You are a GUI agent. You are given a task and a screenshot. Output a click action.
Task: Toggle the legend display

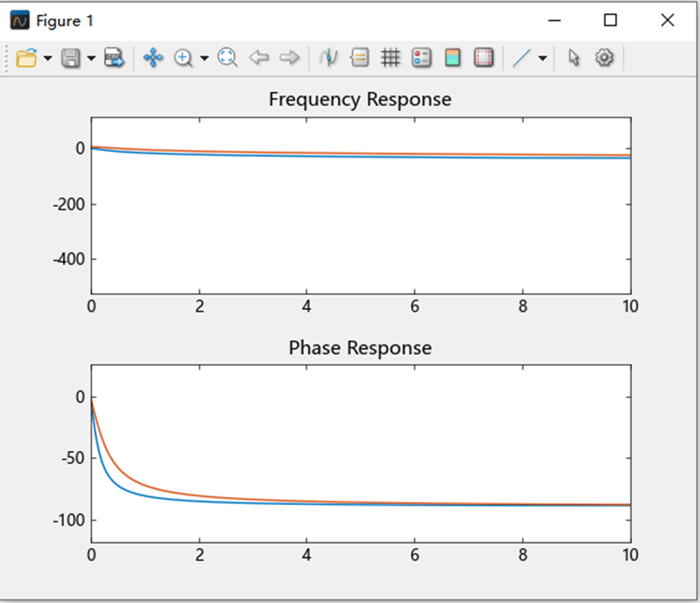pos(422,57)
